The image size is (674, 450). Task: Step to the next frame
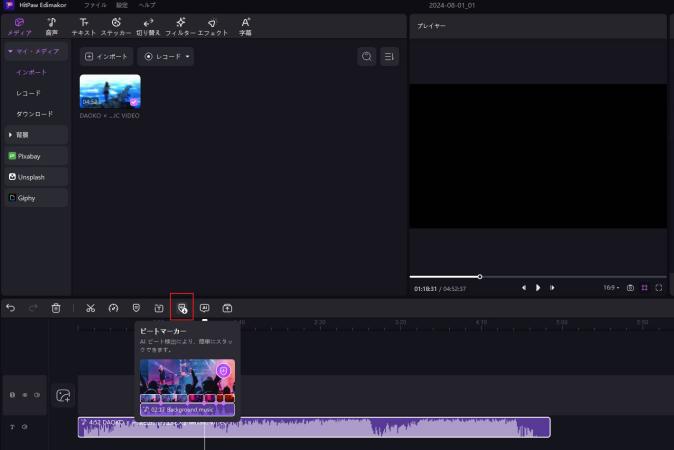click(552, 288)
